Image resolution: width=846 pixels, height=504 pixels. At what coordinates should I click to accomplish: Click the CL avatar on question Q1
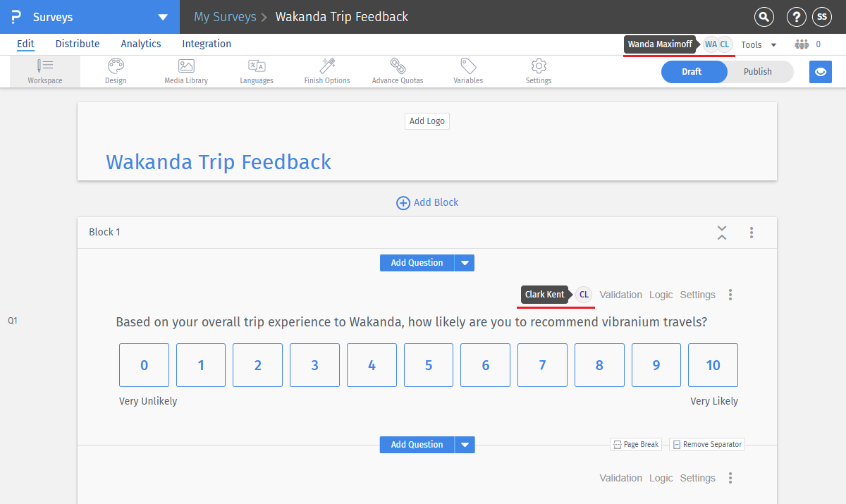pos(584,295)
